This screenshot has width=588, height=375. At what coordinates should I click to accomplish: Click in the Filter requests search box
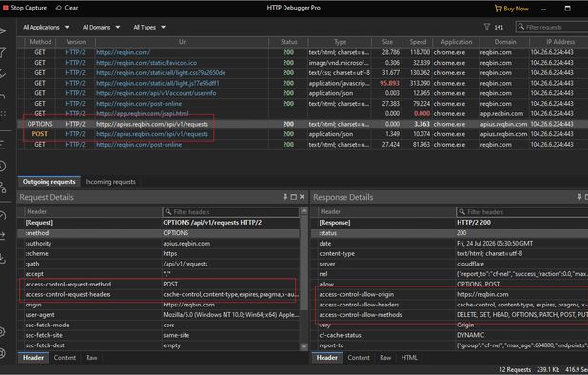tap(552, 27)
